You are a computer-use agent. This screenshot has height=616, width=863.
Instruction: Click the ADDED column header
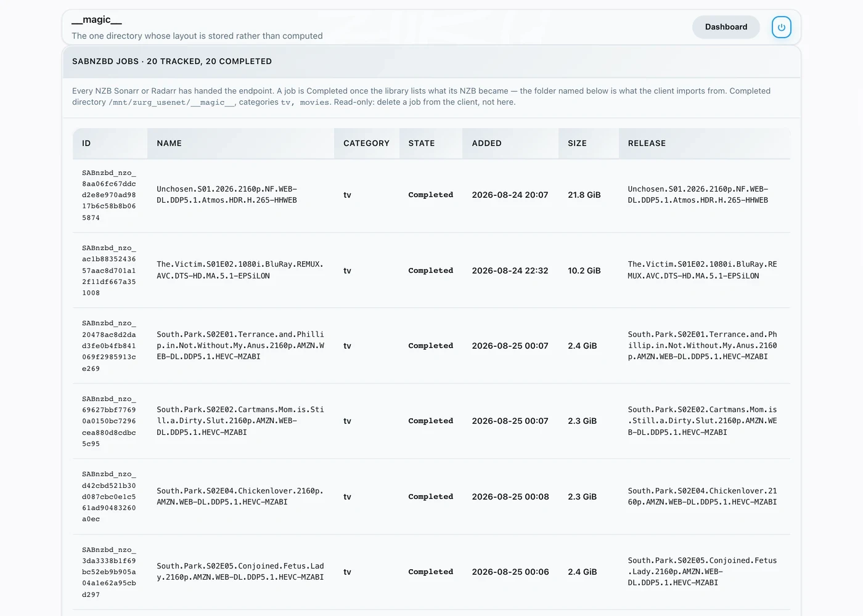(x=510, y=144)
